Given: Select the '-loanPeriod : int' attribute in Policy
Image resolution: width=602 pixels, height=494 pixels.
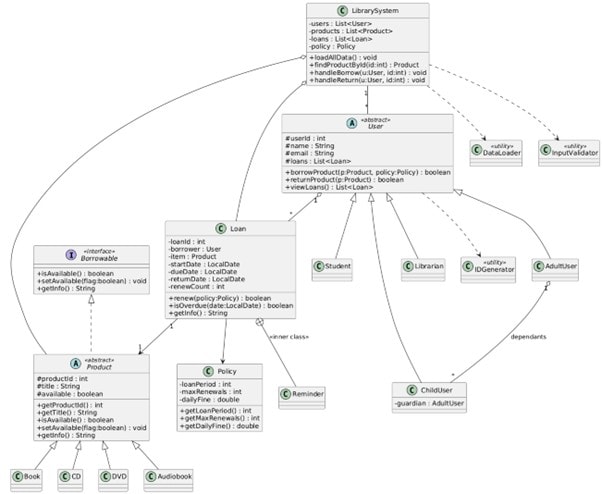Looking at the screenshot, I should (x=205, y=384).
